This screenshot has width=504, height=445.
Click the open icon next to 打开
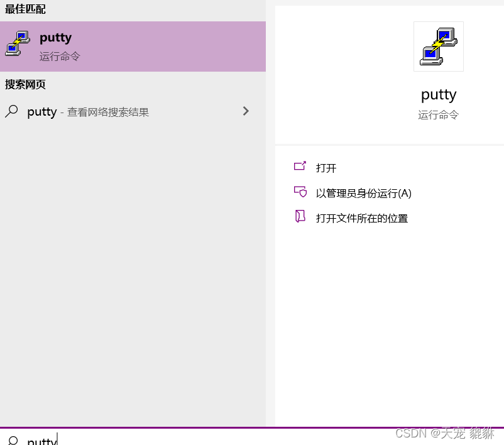click(x=300, y=166)
